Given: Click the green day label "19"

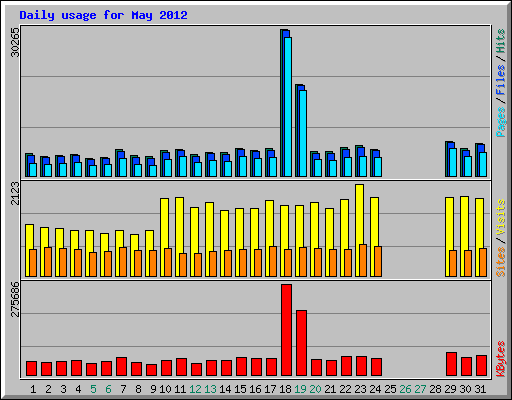Looking at the screenshot, I should pyautogui.click(x=300, y=389).
